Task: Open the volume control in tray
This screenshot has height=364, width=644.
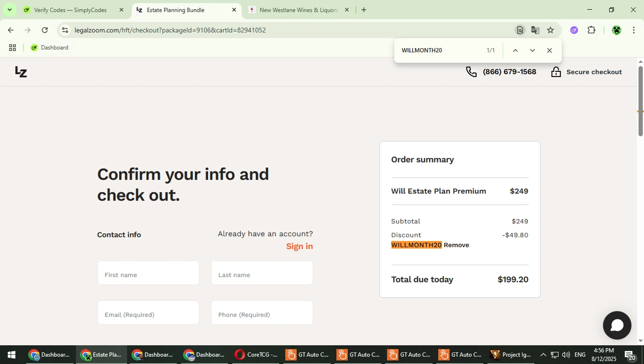Action: [566, 355]
